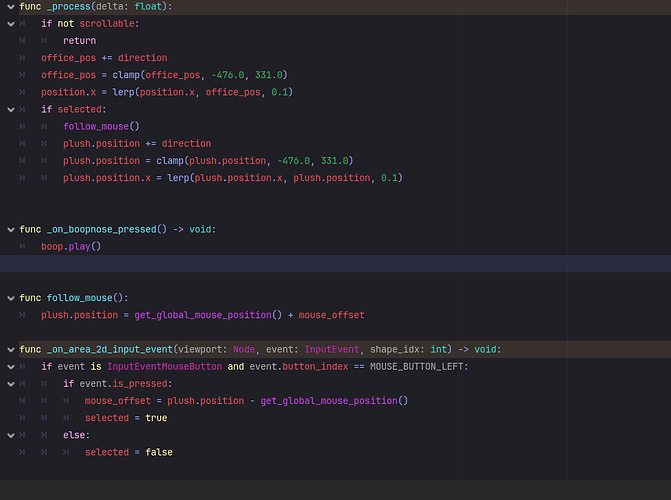
Task: Click the 'selected = true' line
Action: point(126,418)
